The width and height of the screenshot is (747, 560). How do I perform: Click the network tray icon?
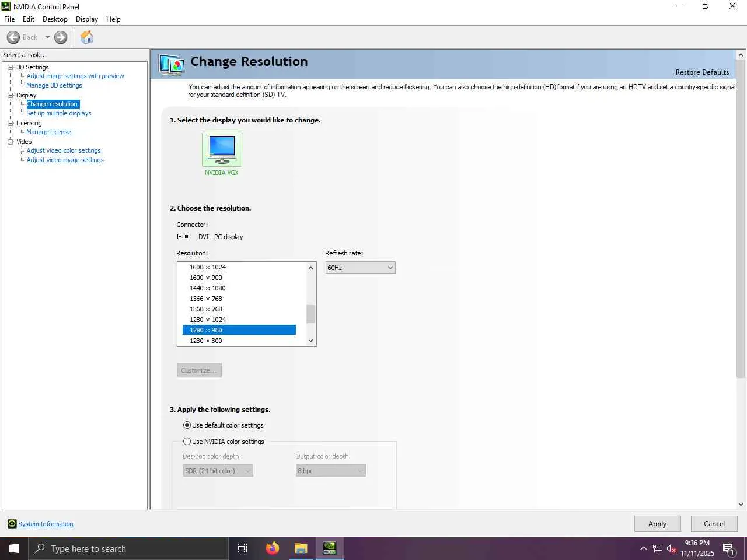click(658, 548)
